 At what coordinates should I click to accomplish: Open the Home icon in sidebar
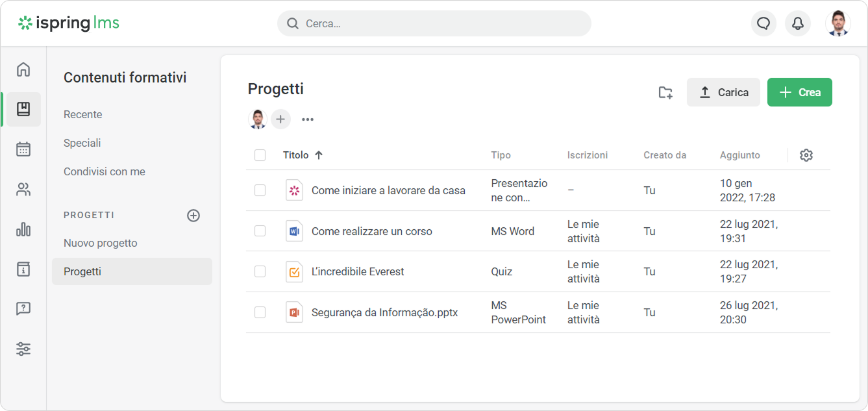tap(23, 69)
